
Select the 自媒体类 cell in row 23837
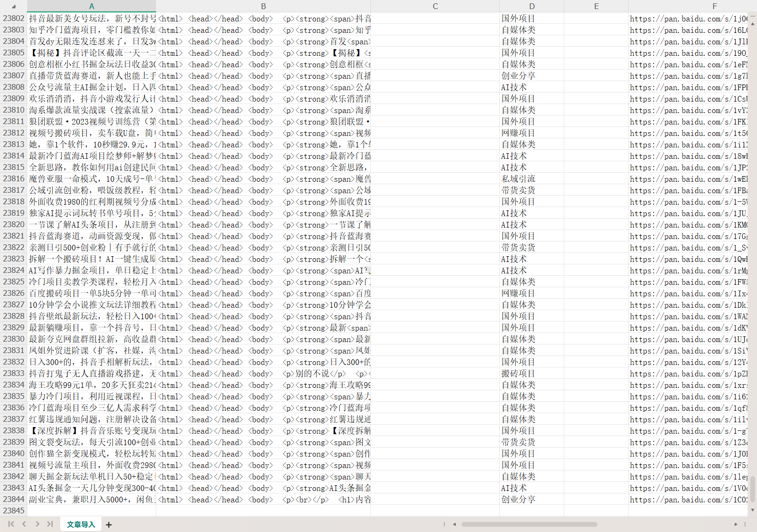pyautogui.click(x=532, y=419)
